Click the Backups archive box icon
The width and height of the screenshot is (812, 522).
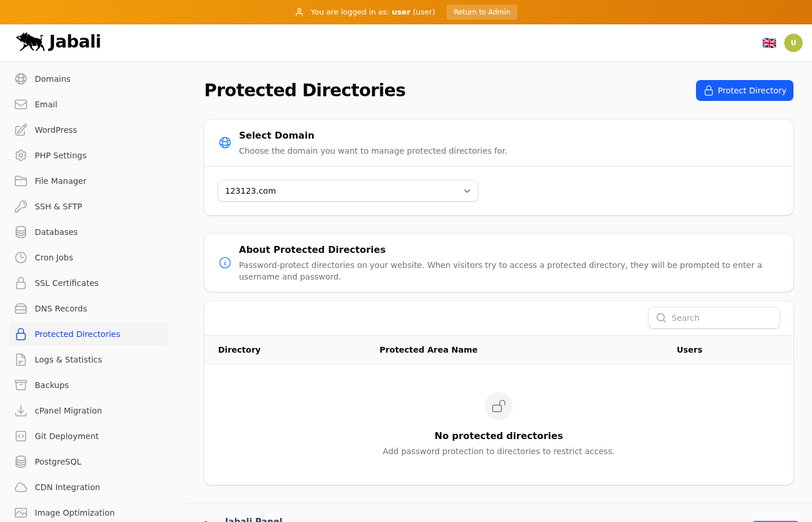[x=21, y=385]
